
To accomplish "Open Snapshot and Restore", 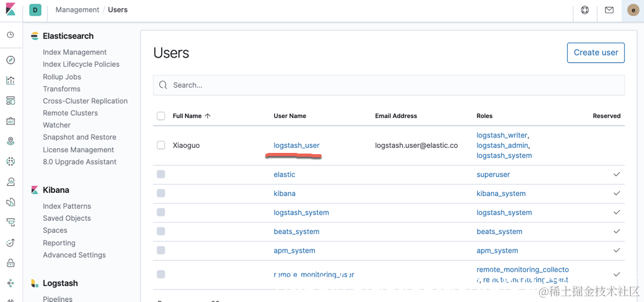I will pyautogui.click(x=79, y=137).
